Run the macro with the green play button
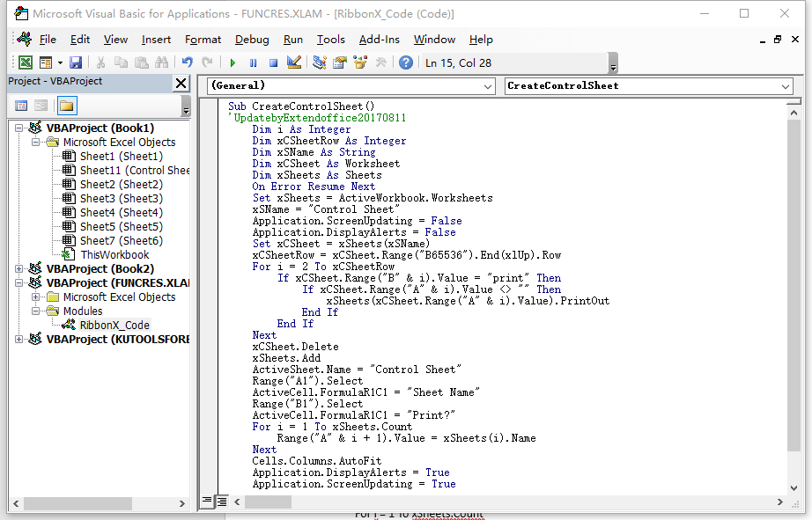The height and width of the screenshot is (520, 812). tap(233, 62)
